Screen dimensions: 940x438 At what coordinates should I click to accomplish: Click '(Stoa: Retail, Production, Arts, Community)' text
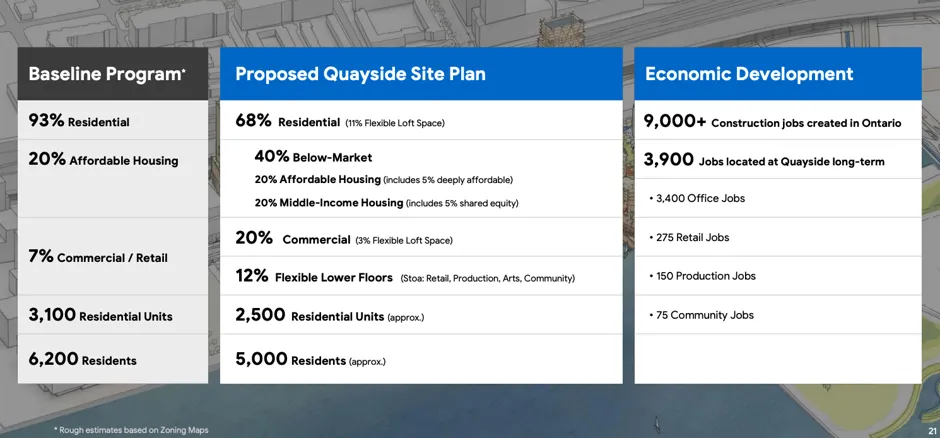point(487,279)
